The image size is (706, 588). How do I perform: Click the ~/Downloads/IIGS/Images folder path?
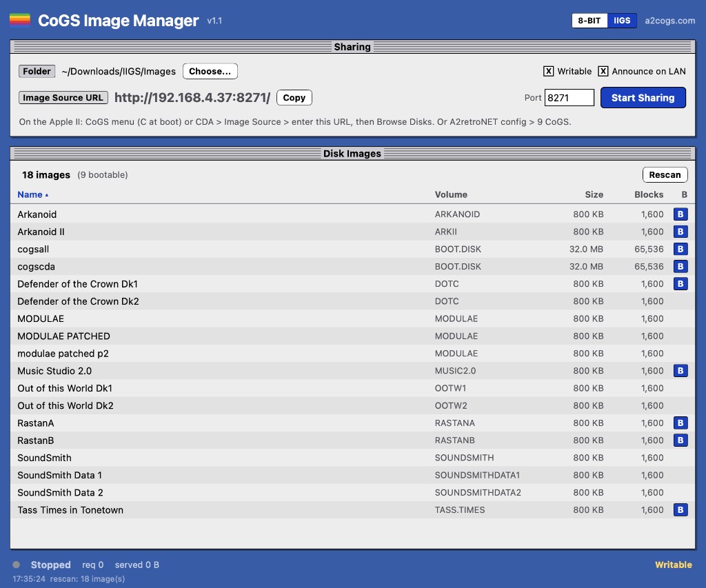(119, 71)
